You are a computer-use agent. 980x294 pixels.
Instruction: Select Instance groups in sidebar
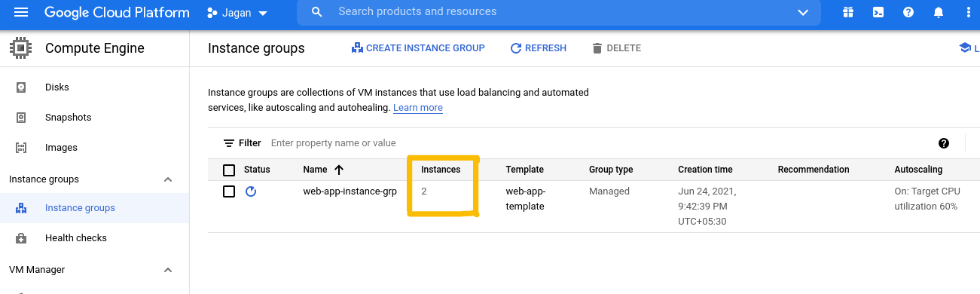(x=80, y=208)
